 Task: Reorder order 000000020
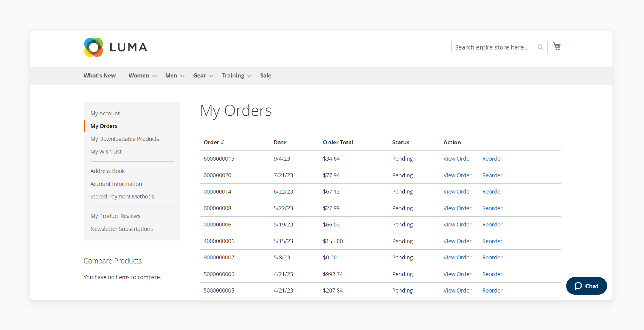click(492, 175)
